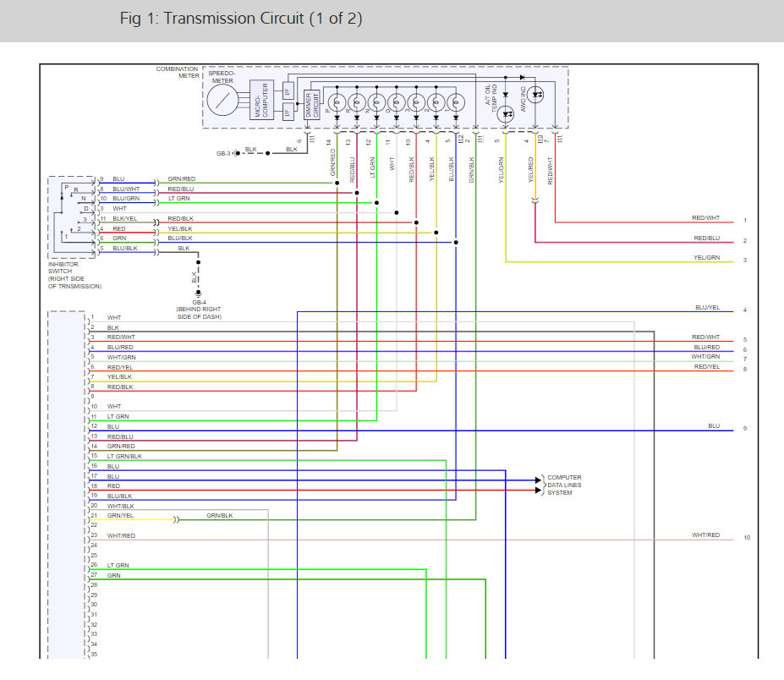Click the INHIBITOR SWITCH label

[63, 267]
